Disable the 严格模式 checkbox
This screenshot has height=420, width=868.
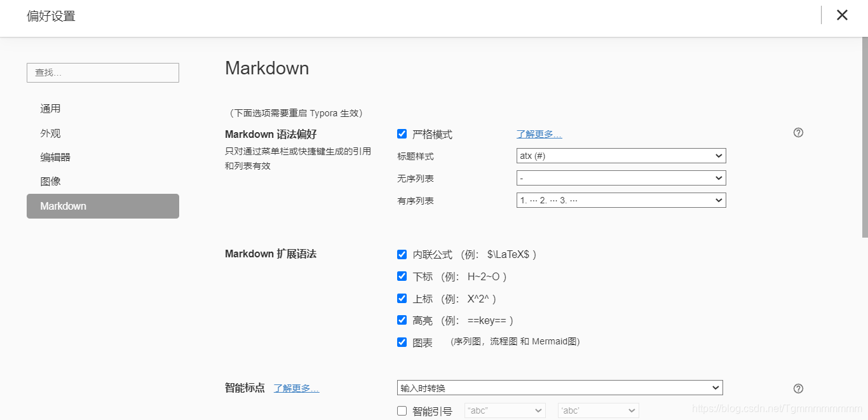tap(402, 133)
